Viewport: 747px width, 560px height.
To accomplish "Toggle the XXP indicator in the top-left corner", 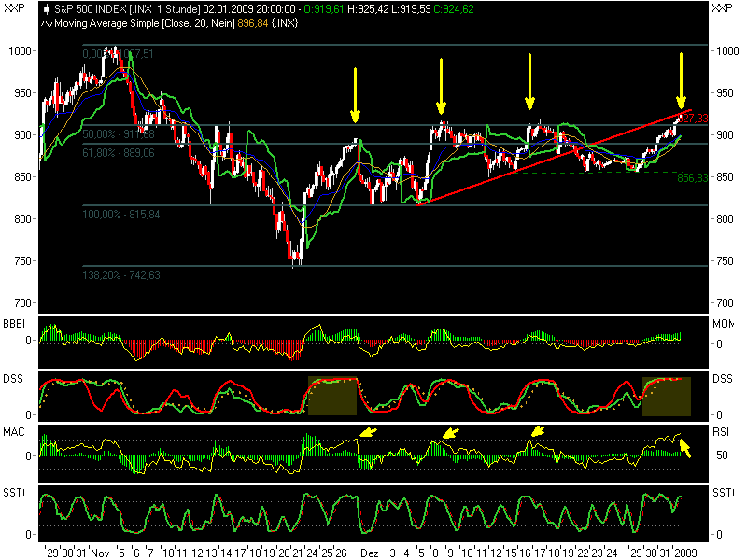I will tap(13, 9).
